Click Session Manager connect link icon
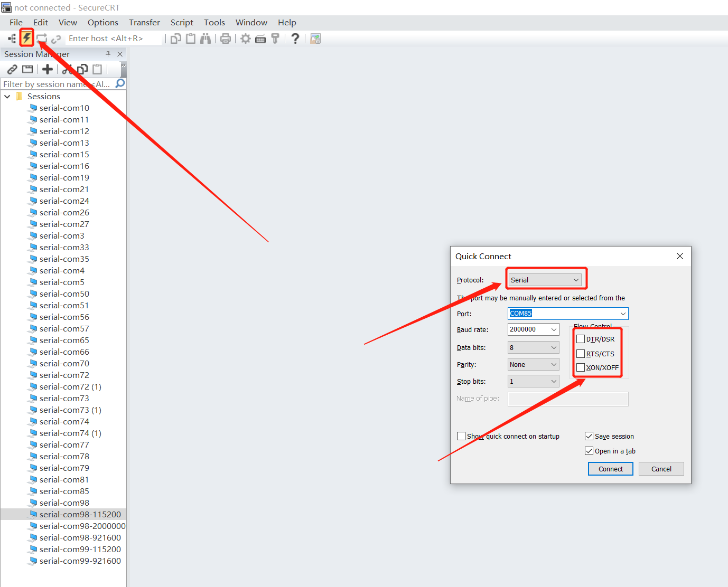The image size is (728, 587). (12, 69)
